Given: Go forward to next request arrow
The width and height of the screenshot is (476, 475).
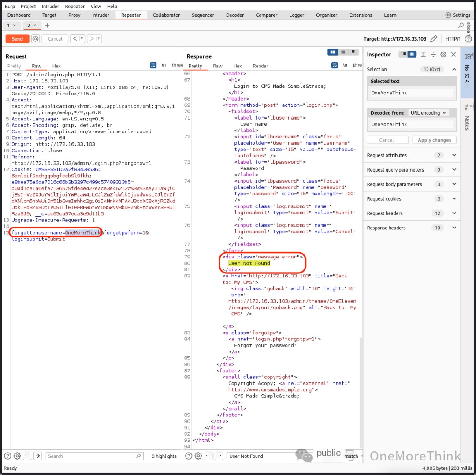Looking at the screenshot, I should coord(91,38).
